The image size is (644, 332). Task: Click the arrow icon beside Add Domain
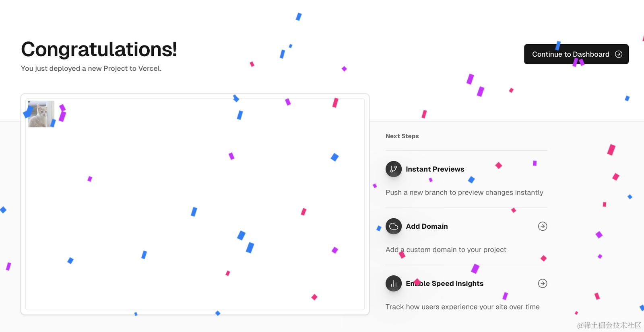543,226
